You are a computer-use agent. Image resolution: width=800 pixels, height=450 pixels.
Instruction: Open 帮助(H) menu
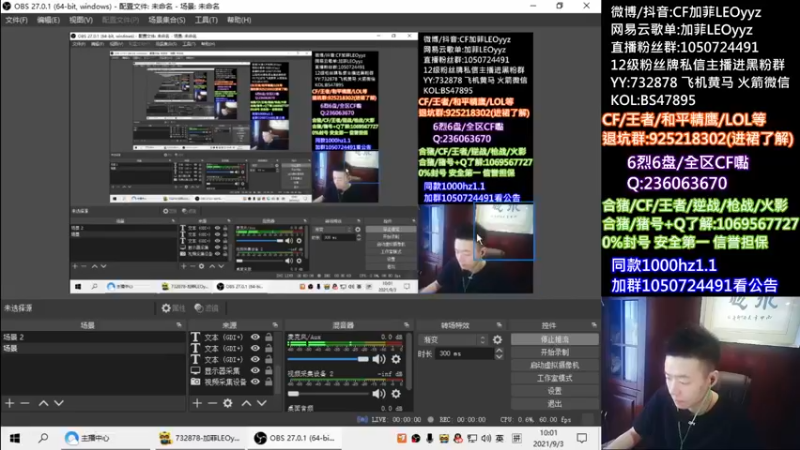[x=239, y=20]
